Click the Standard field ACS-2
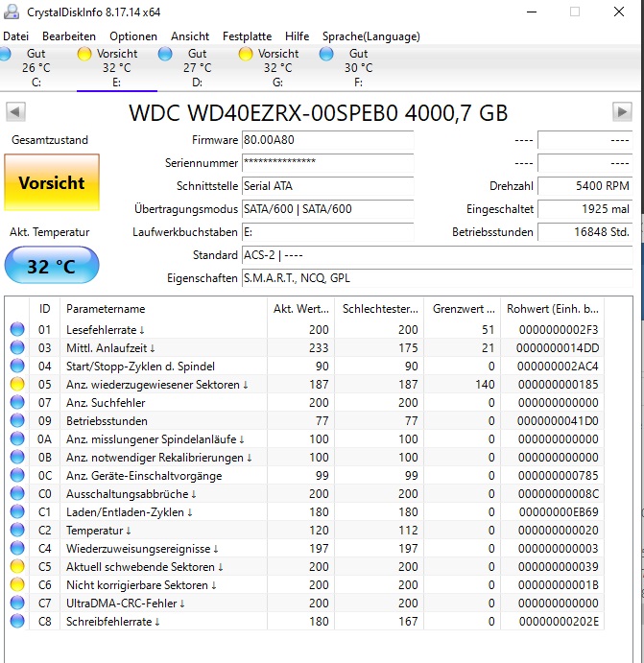Screen dimensions: 644x663 438,255
